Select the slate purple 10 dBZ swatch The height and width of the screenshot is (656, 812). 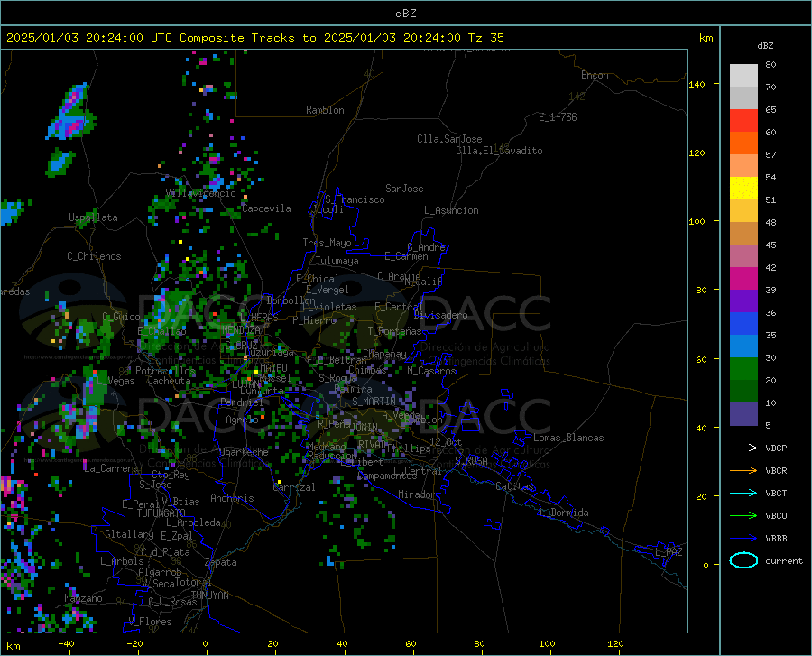click(x=743, y=414)
